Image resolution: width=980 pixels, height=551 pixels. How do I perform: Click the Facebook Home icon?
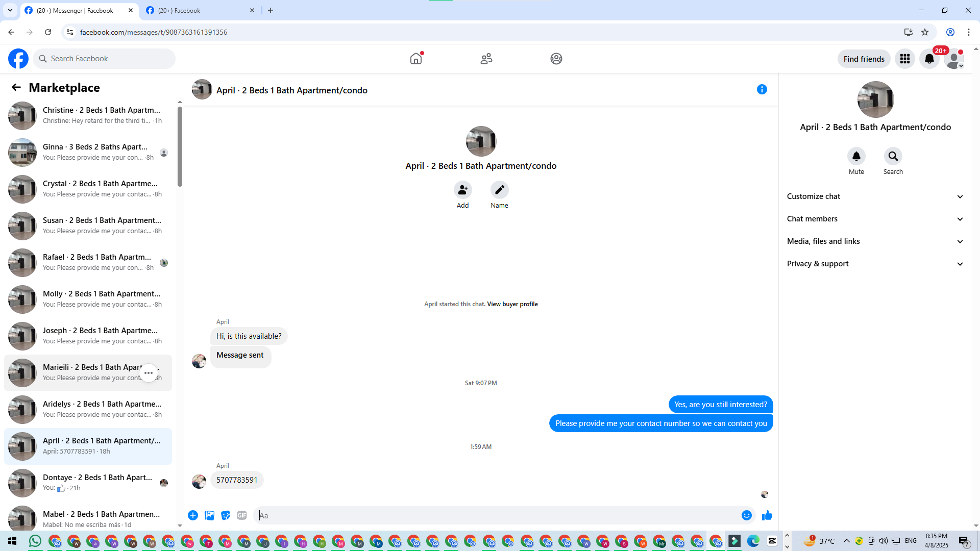click(416, 59)
